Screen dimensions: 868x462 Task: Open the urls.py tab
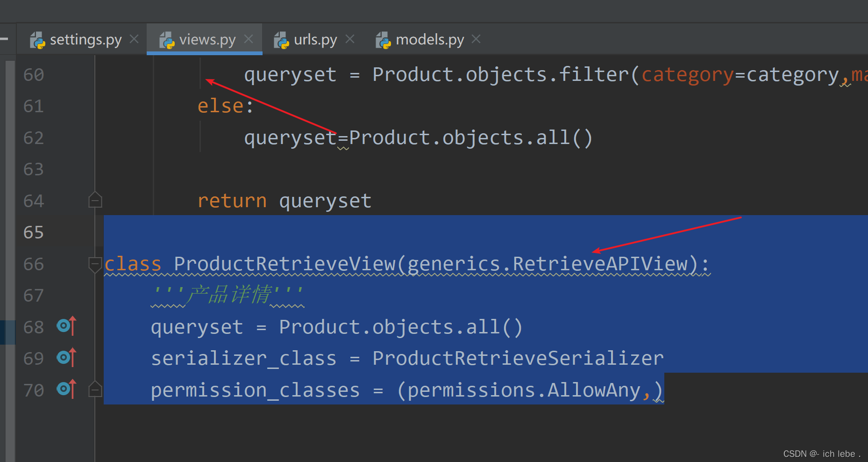pos(315,40)
